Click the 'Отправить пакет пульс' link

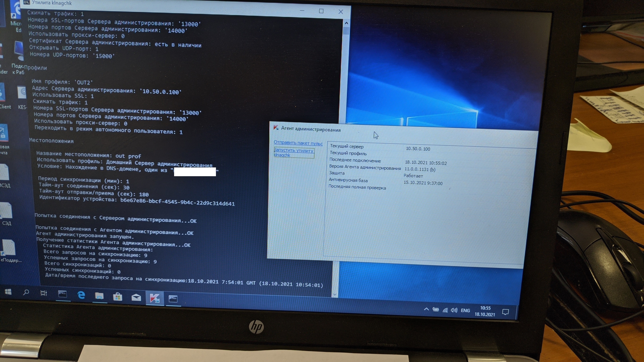[x=298, y=143]
